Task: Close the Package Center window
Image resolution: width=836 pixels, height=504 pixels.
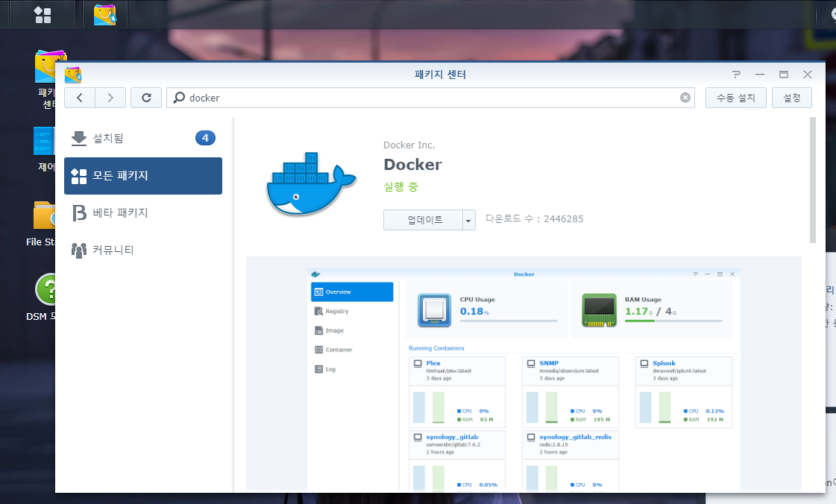Action: pos(808,75)
